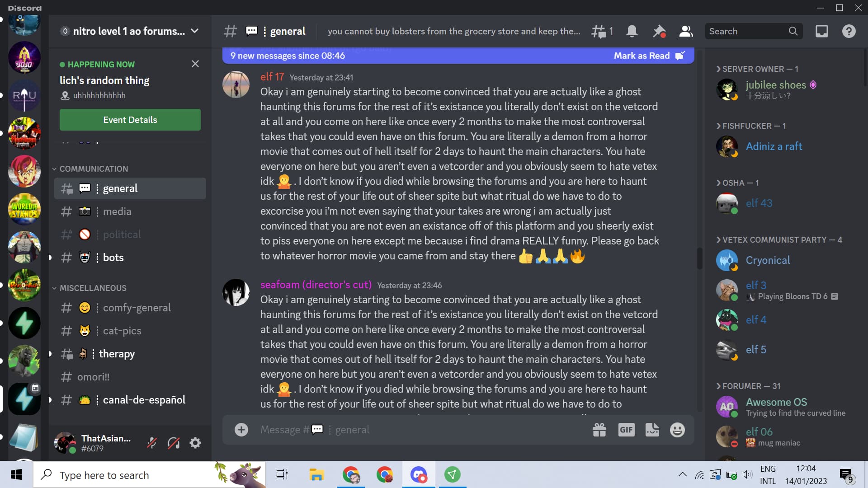Click the sticker icon in message toolbar
The height and width of the screenshot is (488, 868).
651,429
